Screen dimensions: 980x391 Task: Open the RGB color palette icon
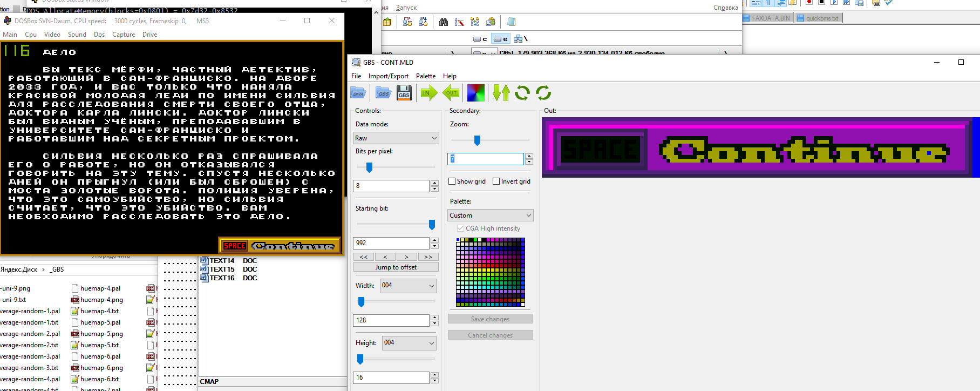tap(475, 93)
